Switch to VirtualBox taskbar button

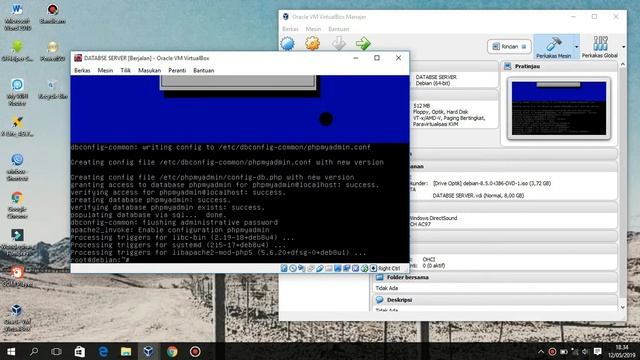click(149, 351)
